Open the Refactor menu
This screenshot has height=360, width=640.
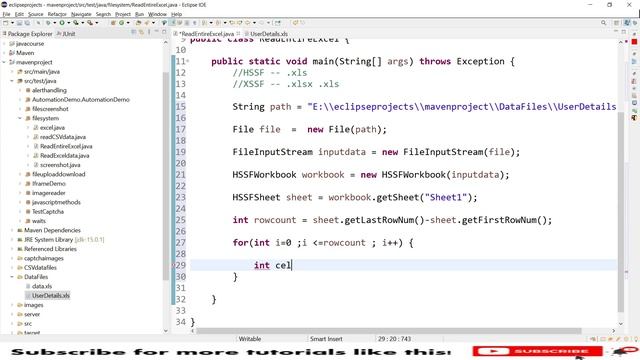click(x=57, y=14)
